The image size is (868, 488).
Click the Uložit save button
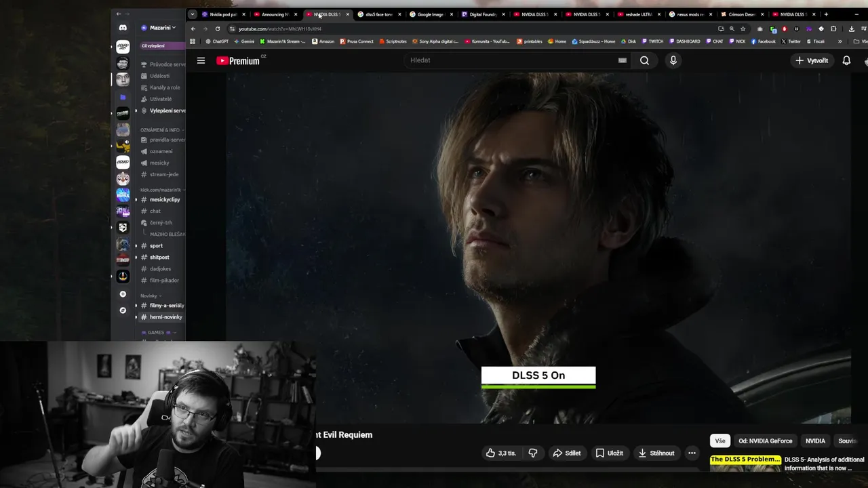coord(609,453)
